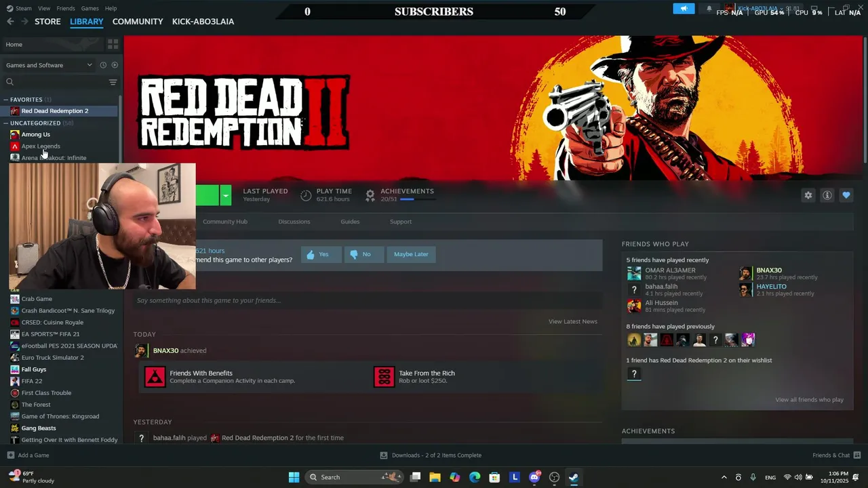This screenshot has height=488, width=868.
Task: Click the library search magnifier icon
Action: 9,82
